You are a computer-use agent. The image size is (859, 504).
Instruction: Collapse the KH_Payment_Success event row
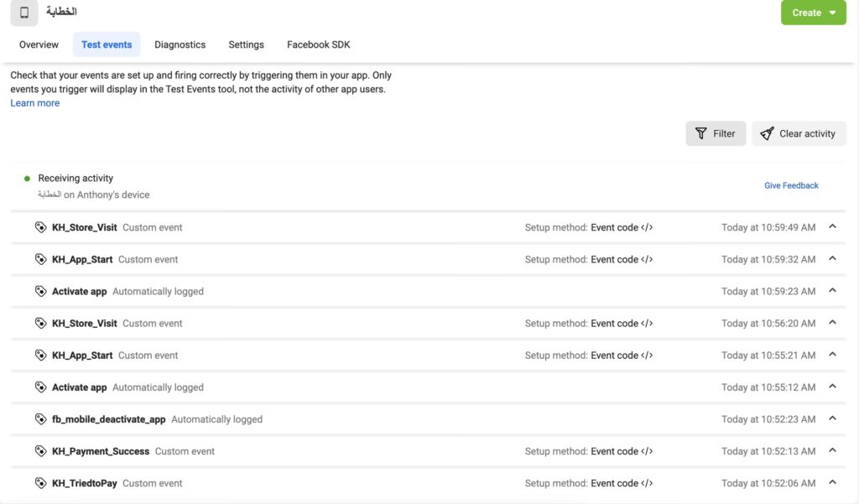[832, 450]
